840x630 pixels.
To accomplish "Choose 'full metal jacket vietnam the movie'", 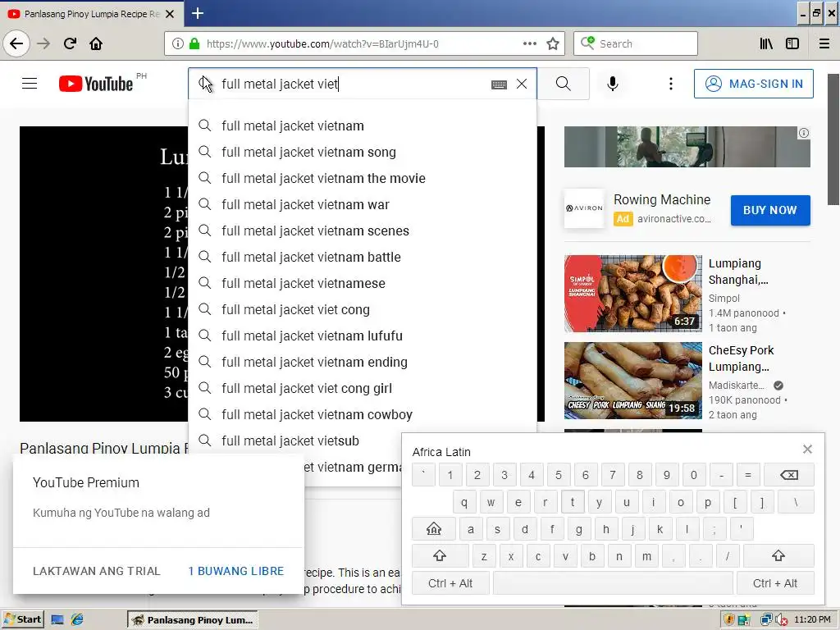I will coord(362,178).
